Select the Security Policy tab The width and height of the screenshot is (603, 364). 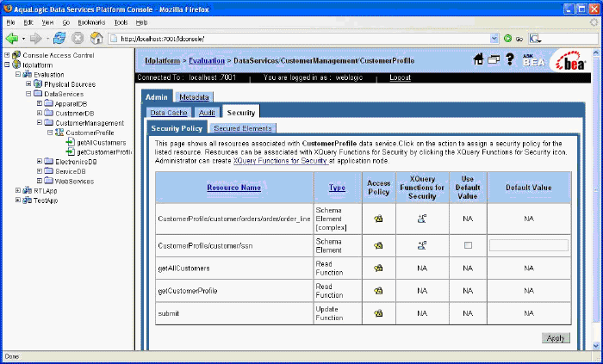177,128
